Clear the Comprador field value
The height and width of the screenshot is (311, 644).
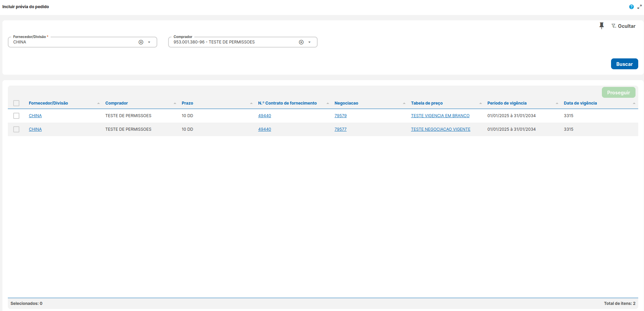coord(301,42)
